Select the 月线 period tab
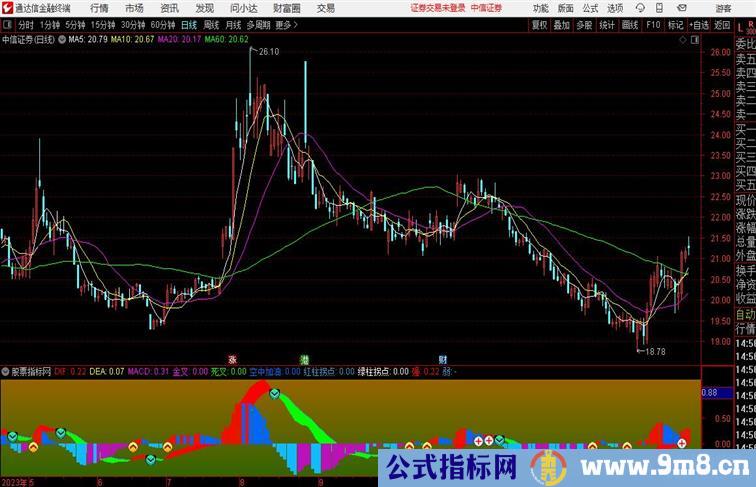 (x=233, y=25)
